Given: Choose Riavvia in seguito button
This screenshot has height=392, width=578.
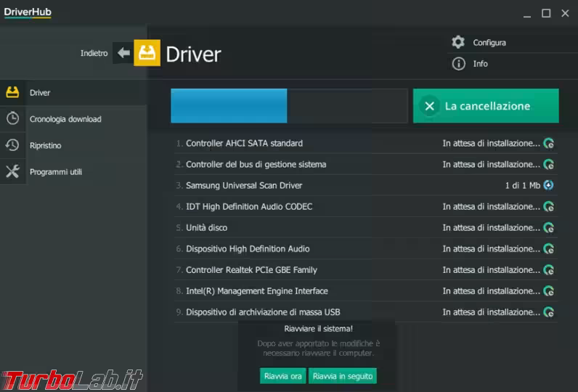Looking at the screenshot, I should [343, 376].
